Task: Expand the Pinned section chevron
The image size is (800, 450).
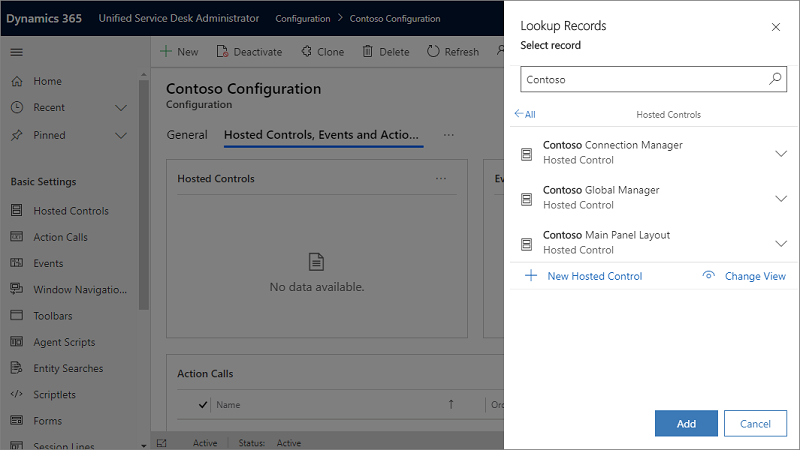Action: tap(121, 136)
